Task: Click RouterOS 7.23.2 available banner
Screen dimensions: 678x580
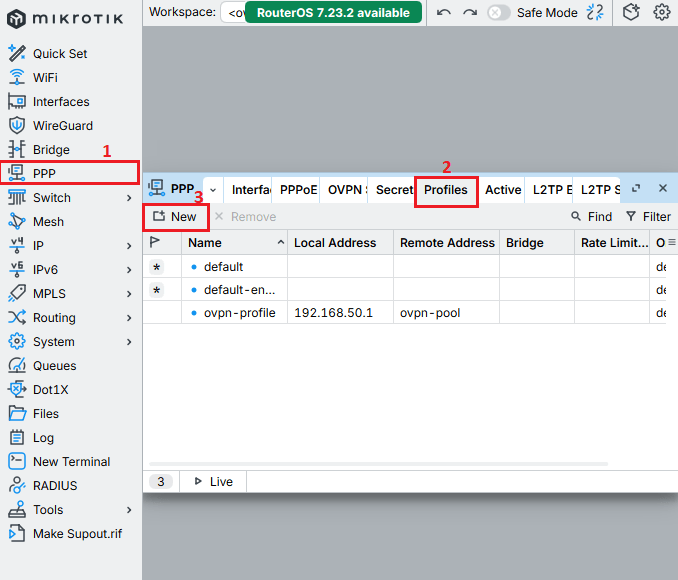Action: click(x=333, y=13)
